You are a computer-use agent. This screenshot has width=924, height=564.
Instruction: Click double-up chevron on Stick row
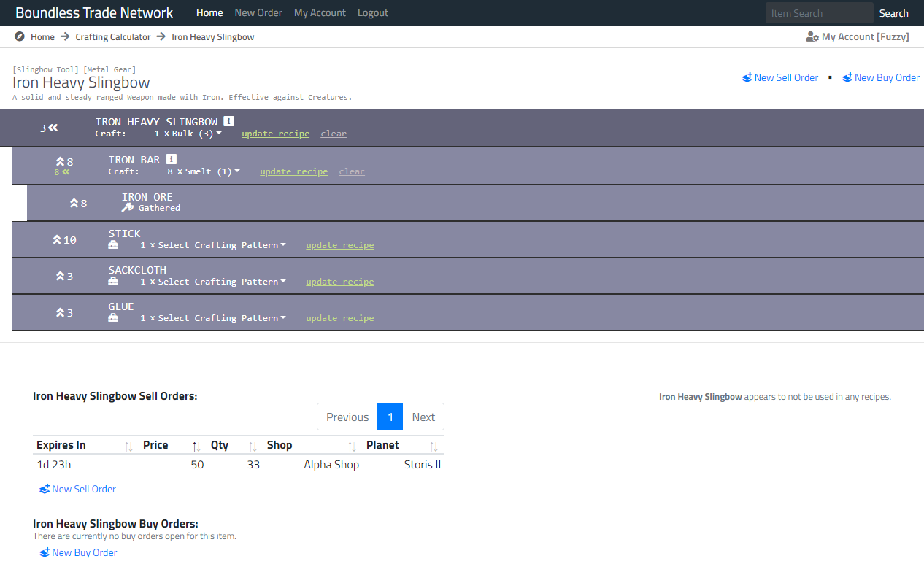coord(57,239)
